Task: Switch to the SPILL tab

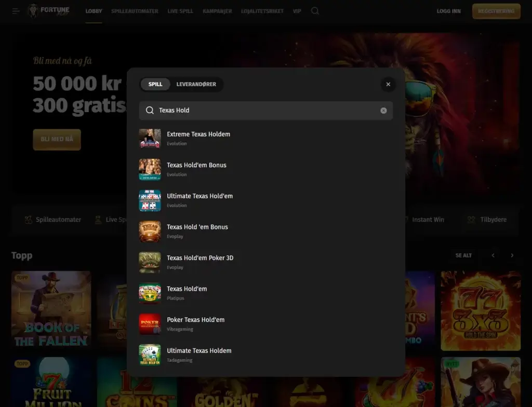Action: click(x=155, y=84)
